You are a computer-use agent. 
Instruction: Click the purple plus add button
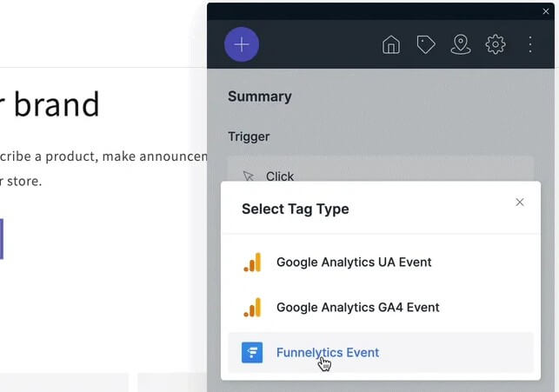click(242, 44)
